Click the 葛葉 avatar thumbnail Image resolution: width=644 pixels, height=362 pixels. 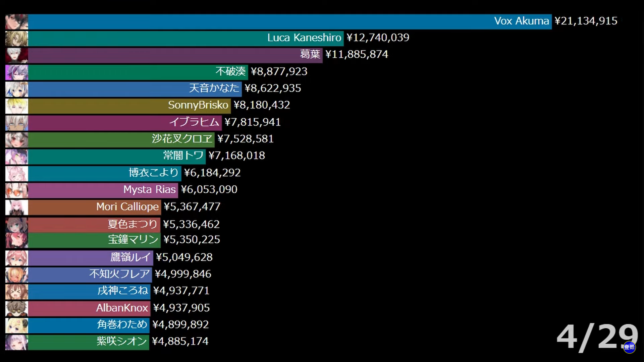click(x=16, y=55)
